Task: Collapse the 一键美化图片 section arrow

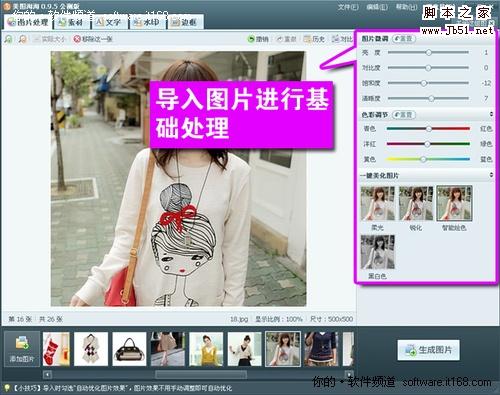Action: click(491, 175)
